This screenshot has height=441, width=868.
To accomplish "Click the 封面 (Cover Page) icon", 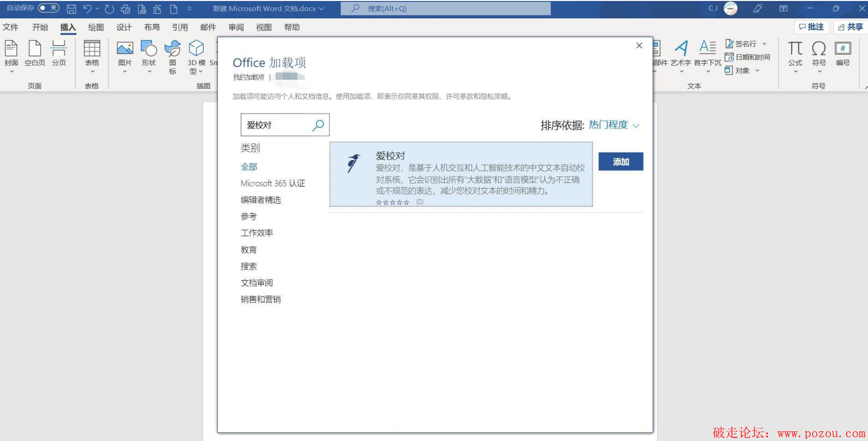I will [11, 48].
